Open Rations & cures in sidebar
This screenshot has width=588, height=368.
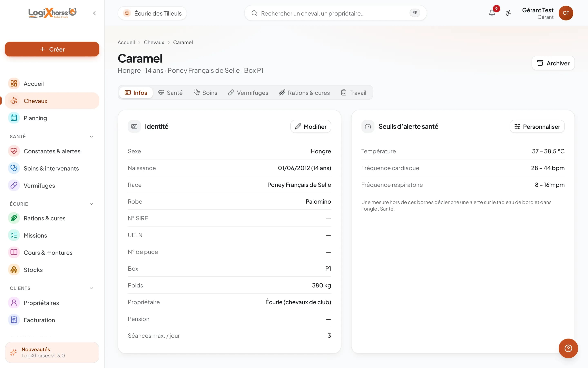[x=52, y=218]
